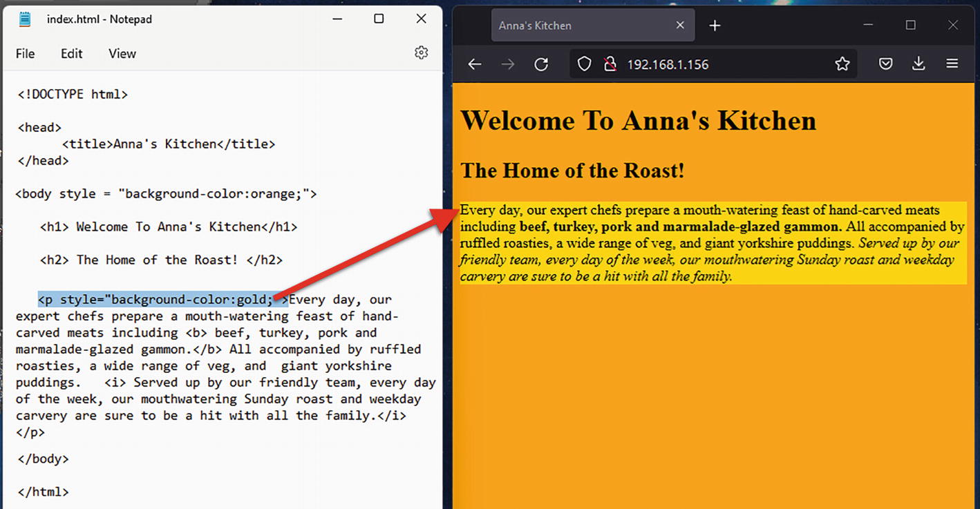980x509 pixels.
Task: Open the Edit menu in Notepad
Action: (x=71, y=54)
